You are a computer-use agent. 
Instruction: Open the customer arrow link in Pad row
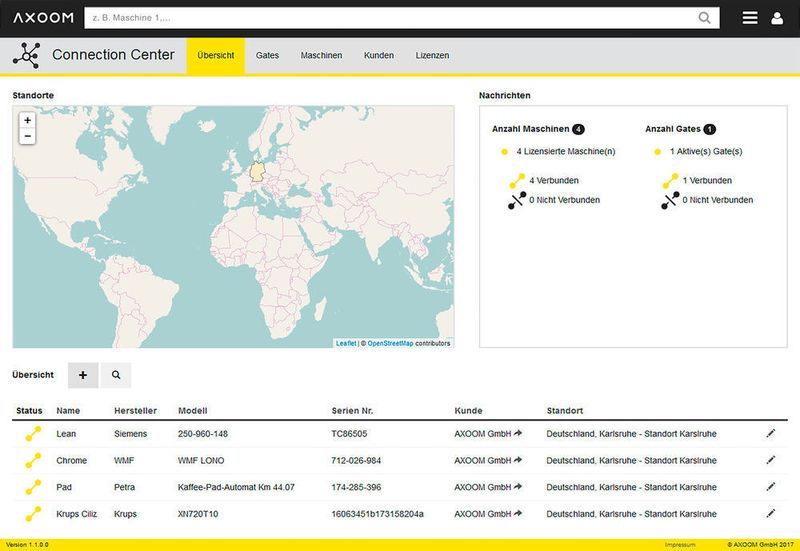pos(518,487)
